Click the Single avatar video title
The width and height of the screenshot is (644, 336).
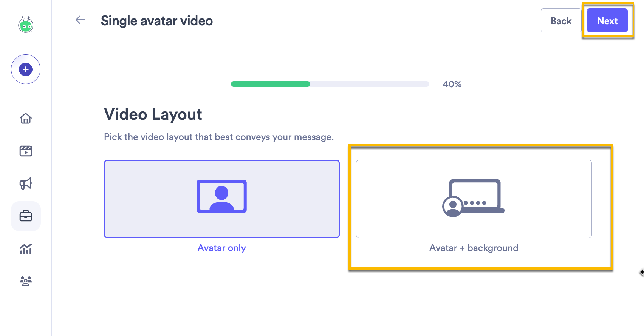pos(157,21)
